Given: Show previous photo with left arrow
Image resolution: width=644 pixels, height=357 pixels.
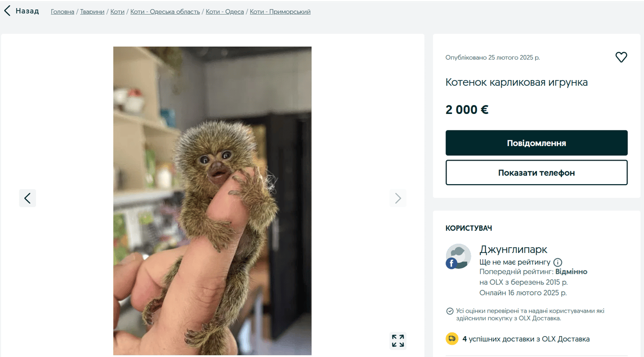Looking at the screenshot, I should point(27,198).
